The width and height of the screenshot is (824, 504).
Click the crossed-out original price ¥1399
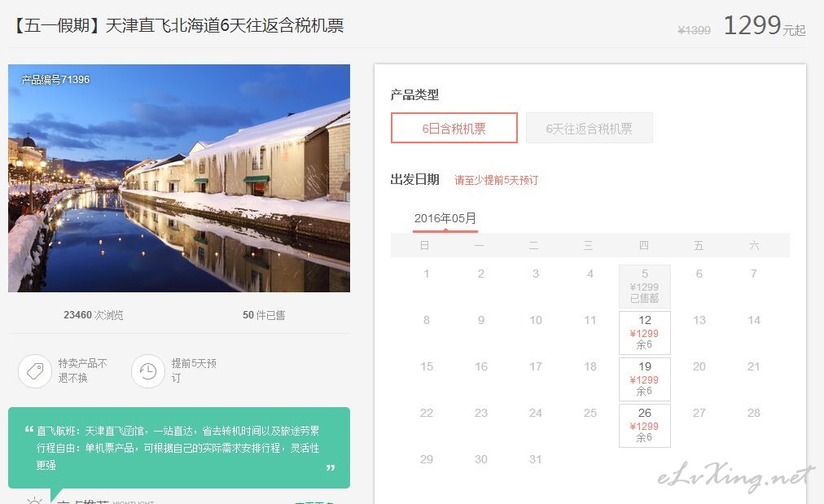click(694, 30)
